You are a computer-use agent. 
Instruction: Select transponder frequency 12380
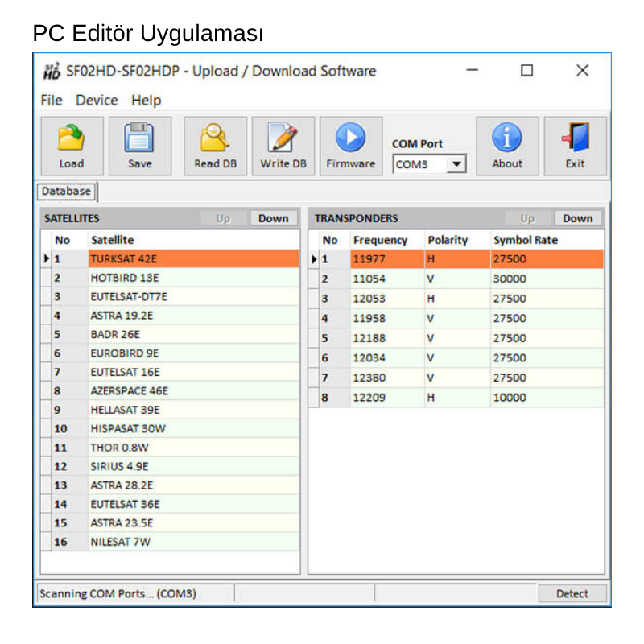tap(387, 378)
